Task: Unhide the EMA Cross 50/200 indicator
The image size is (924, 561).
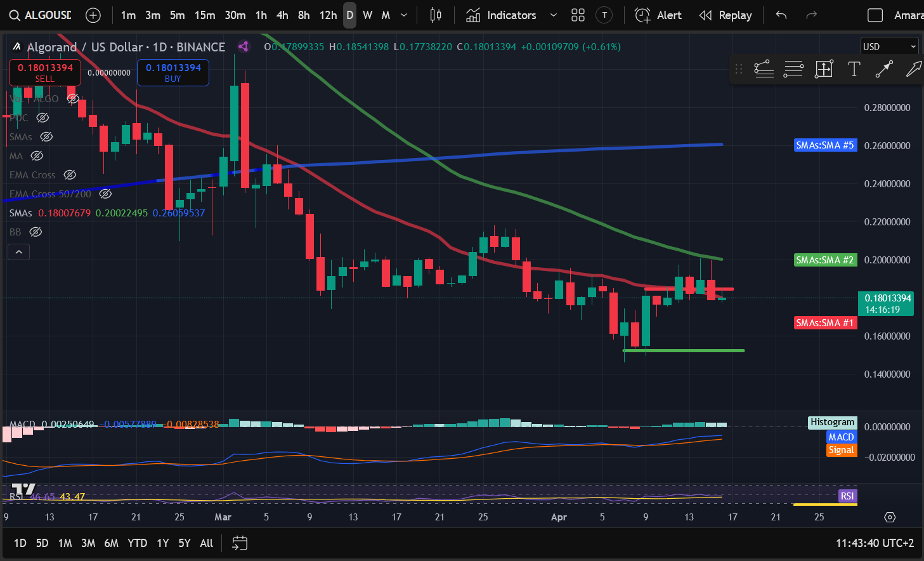Action: pos(105,194)
